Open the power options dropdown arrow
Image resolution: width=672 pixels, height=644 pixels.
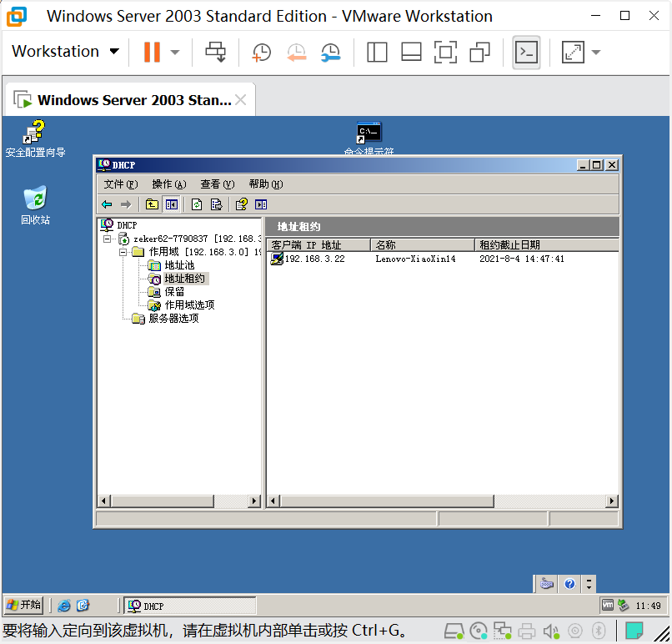point(174,53)
